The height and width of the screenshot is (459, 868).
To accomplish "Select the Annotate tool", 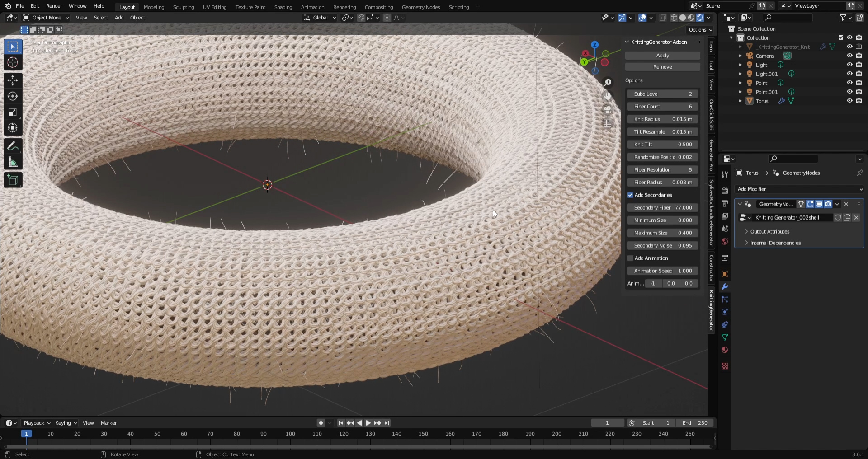I will (x=12, y=145).
